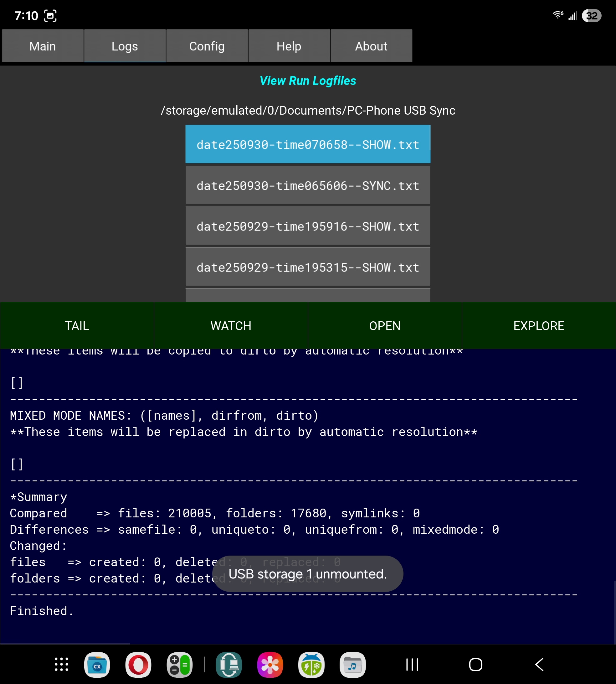Launch the pink flower Gallery icon

coord(270,664)
